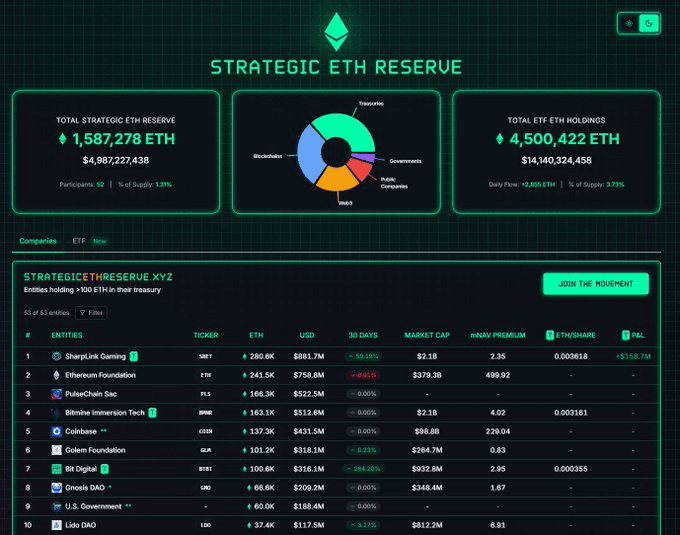
Task: Click the green Treasuries pie slice
Action: [x=347, y=129]
